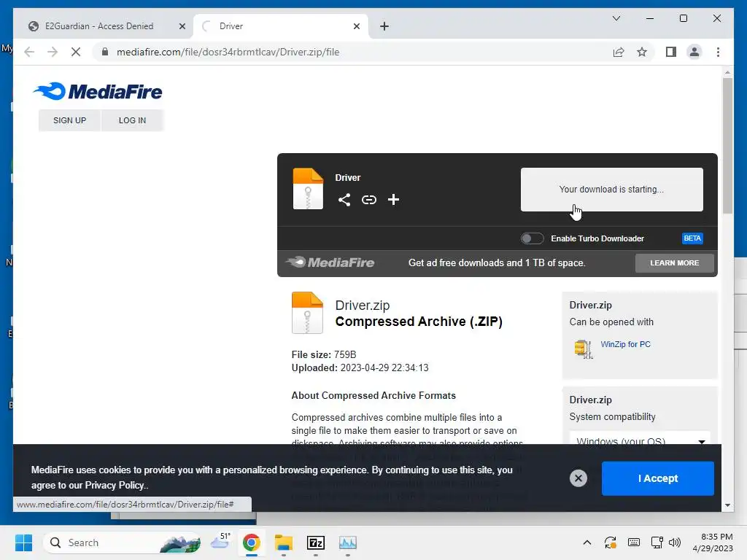
Task: Click the volume icon in system tray
Action: tap(675, 542)
